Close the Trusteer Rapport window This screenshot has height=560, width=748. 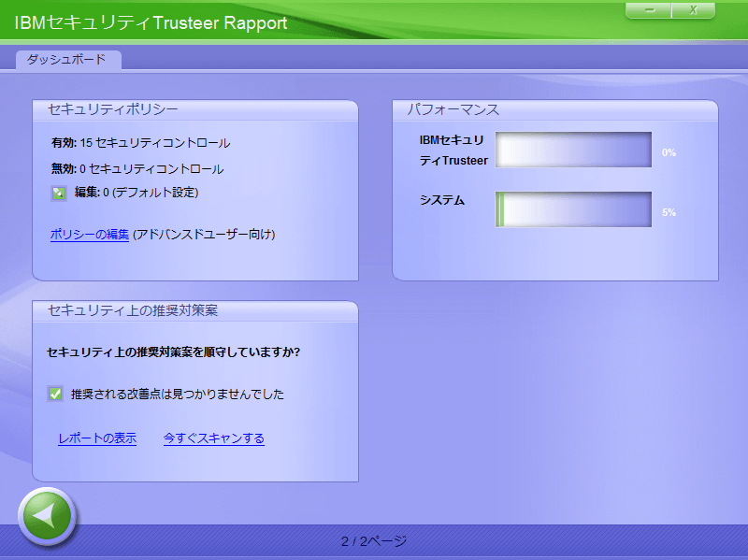click(693, 10)
